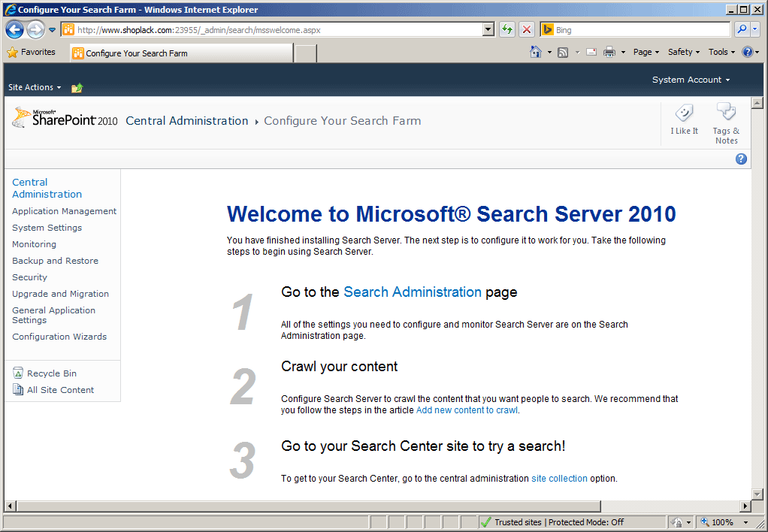Open the Add new content to crawl article
The image size is (768, 532).
pyautogui.click(x=467, y=410)
